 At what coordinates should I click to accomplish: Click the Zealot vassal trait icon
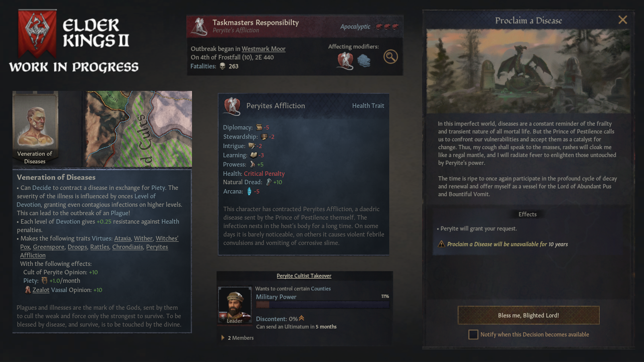pos(28,290)
